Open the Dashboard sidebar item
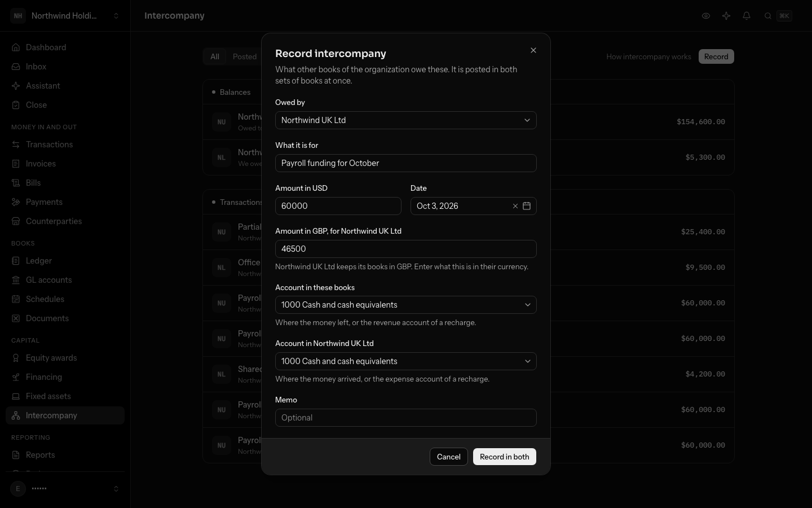 65,47
